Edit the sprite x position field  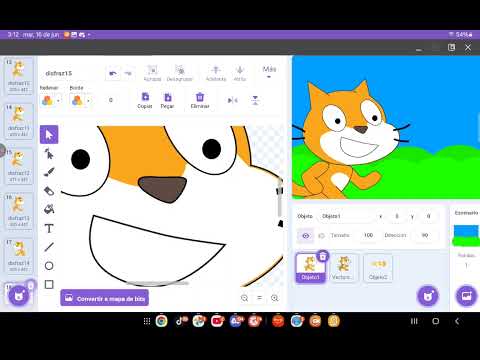(397, 216)
